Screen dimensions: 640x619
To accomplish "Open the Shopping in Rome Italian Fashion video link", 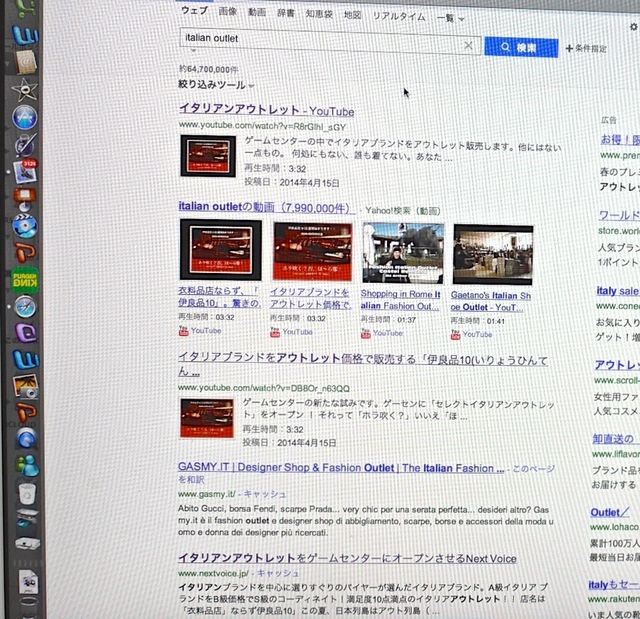I will pyautogui.click(x=400, y=300).
